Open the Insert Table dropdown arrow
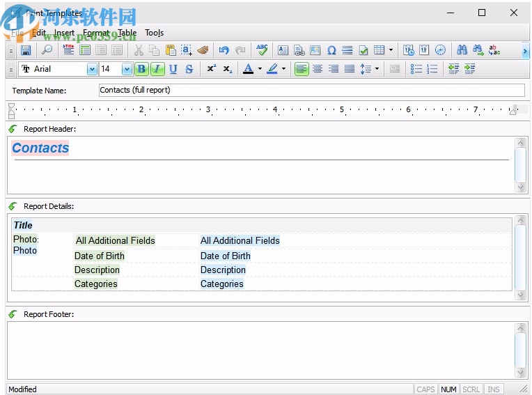Screen dimensions: 532x395 [x=391, y=50]
